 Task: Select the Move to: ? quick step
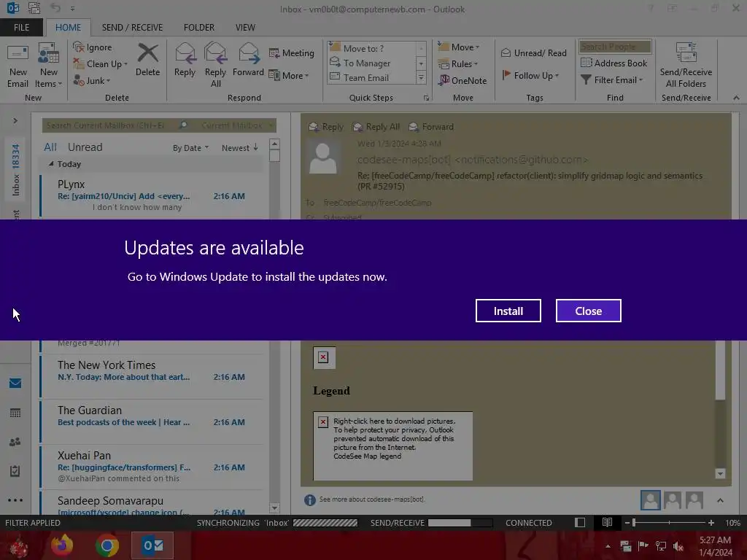coord(371,48)
